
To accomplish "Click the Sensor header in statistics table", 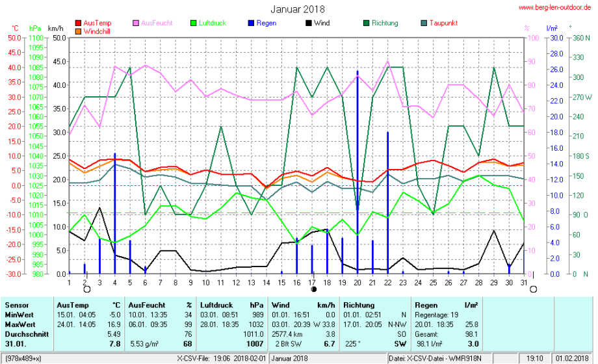I will click(x=16, y=304).
